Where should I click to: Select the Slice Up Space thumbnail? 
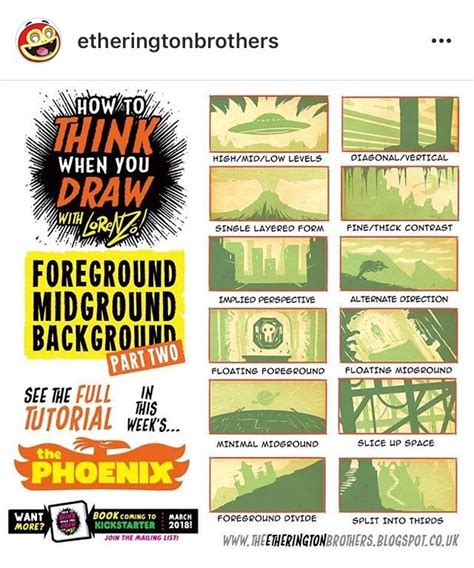[x=398, y=406]
